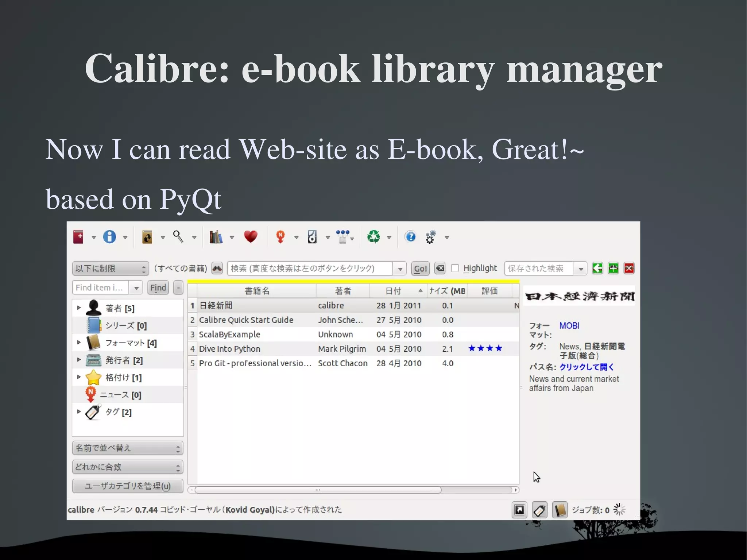Sort by the 日付 column header

394,291
